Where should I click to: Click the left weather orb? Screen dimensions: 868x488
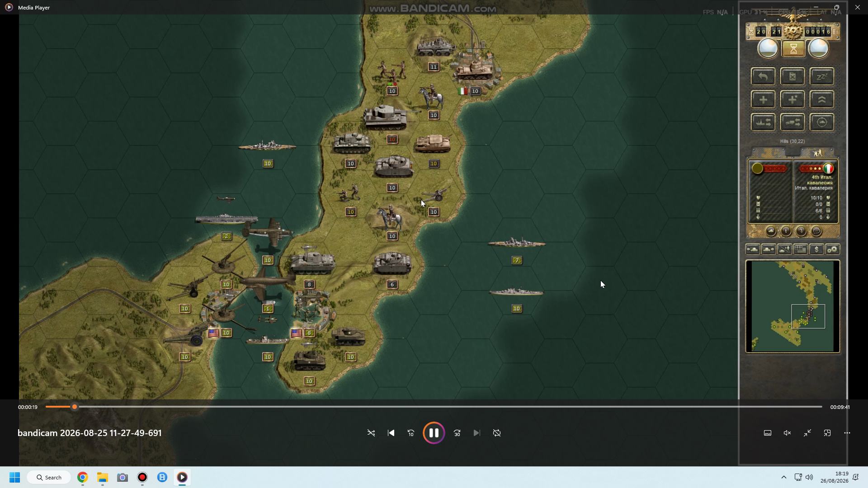click(x=768, y=48)
